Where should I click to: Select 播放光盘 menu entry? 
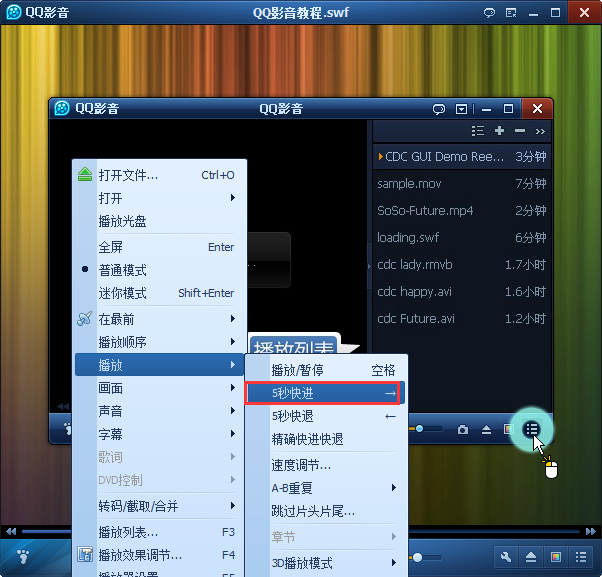point(159,221)
